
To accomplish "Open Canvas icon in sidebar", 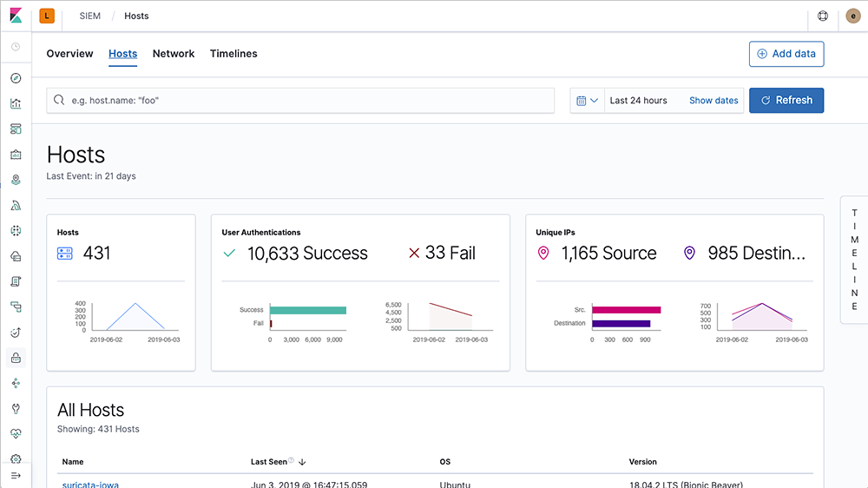I will point(16,155).
